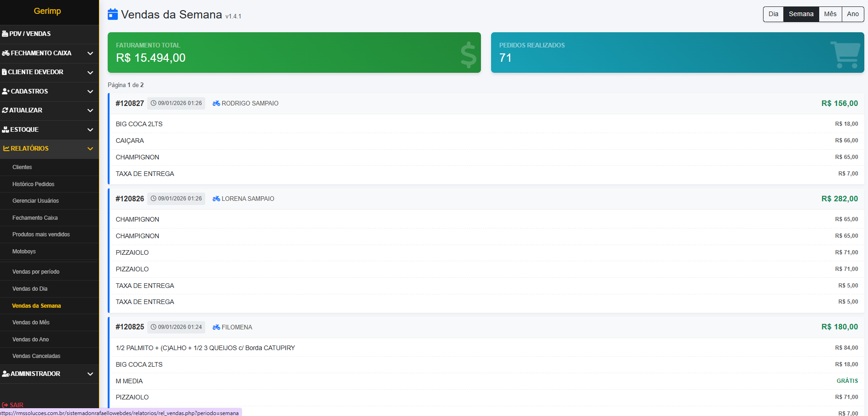This screenshot has width=868, height=416.
Task: Click the Gerimp logo title
Action: [x=47, y=11]
